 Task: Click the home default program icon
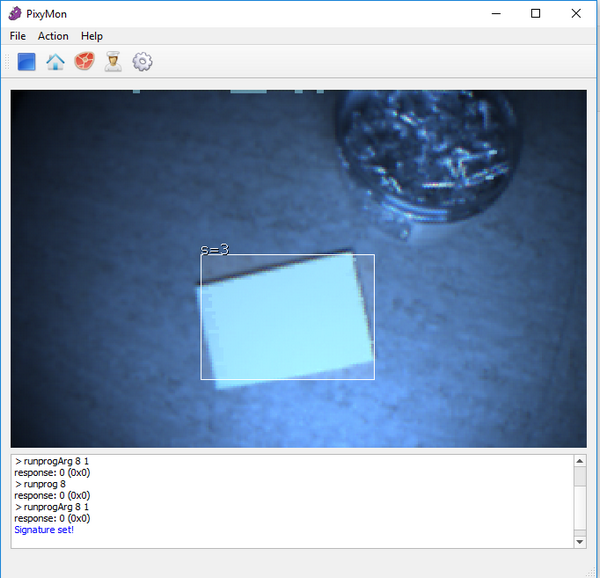(55, 62)
